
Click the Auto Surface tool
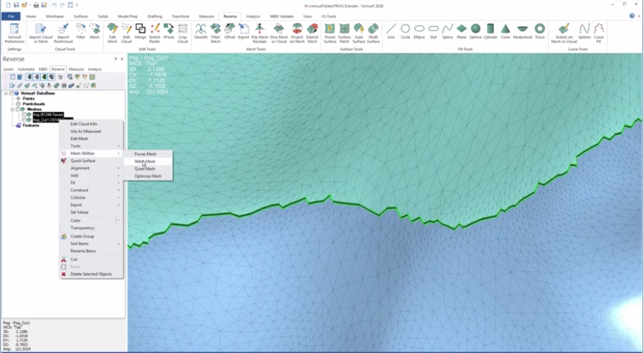[x=359, y=33]
